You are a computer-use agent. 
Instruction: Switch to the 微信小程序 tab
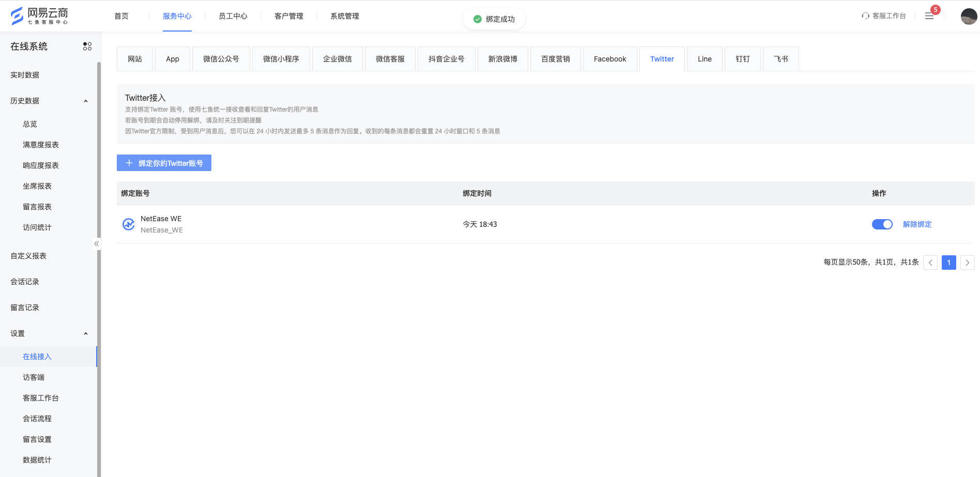281,59
